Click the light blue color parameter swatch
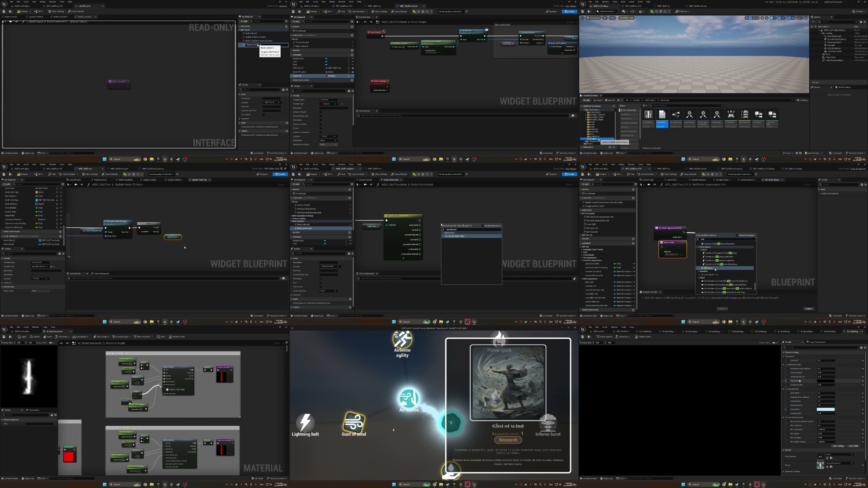The image size is (868, 488). pyautogui.click(x=825, y=409)
